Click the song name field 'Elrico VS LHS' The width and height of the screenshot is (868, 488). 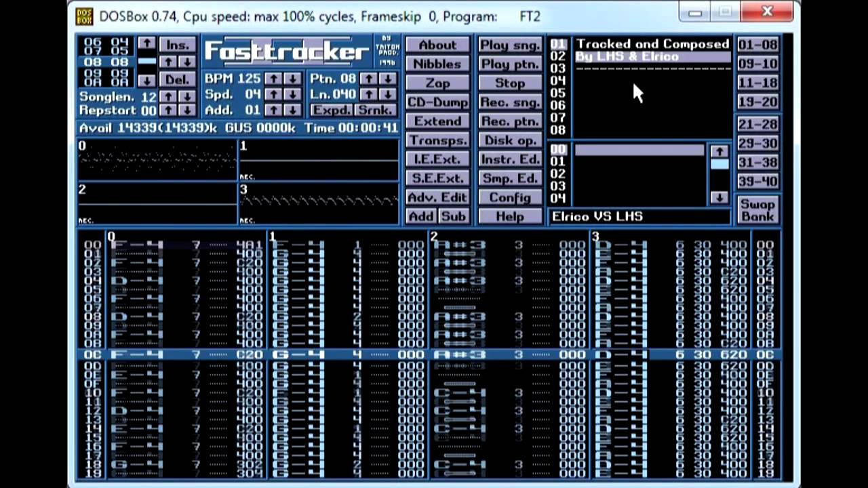[639, 217]
